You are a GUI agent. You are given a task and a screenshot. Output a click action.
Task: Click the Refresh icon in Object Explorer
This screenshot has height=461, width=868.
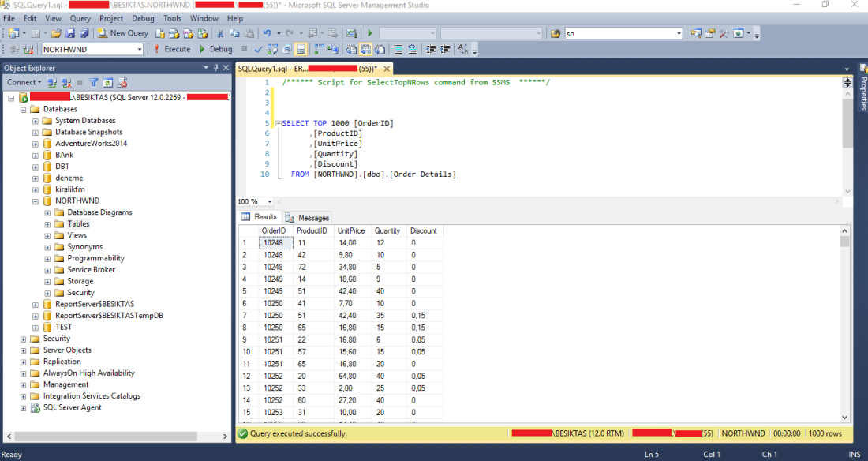pyautogui.click(x=107, y=82)
